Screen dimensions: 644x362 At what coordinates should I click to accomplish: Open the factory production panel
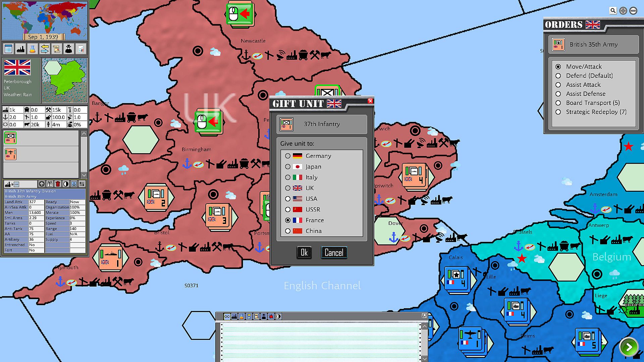(x=20, y=49)
